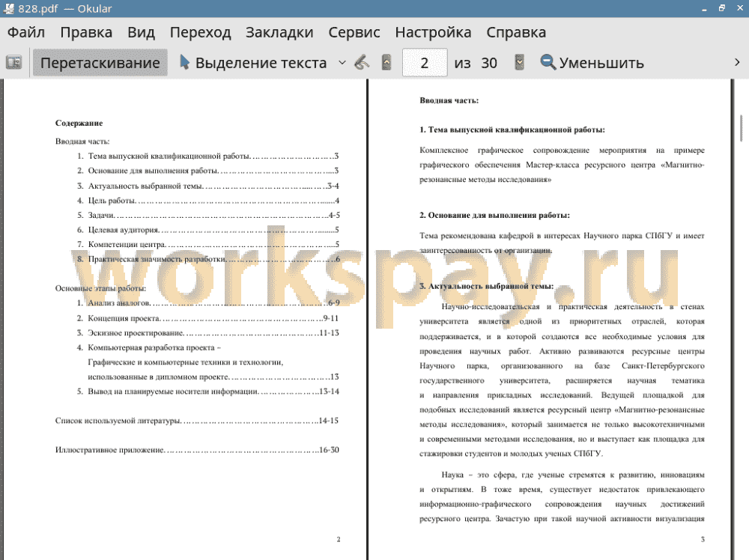Click the entry Список используемой литературы
Screen dimensions: 749x560
coord(197,421)
